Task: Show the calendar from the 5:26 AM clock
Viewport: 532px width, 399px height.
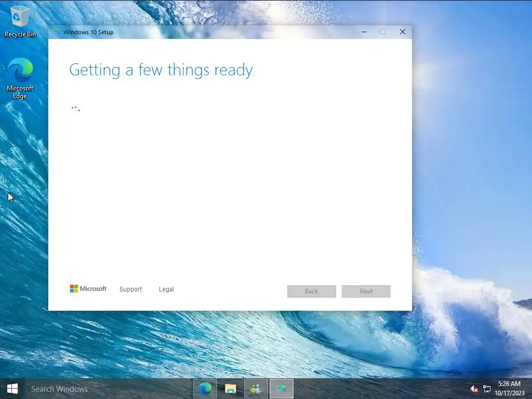Action: point(509,384)
